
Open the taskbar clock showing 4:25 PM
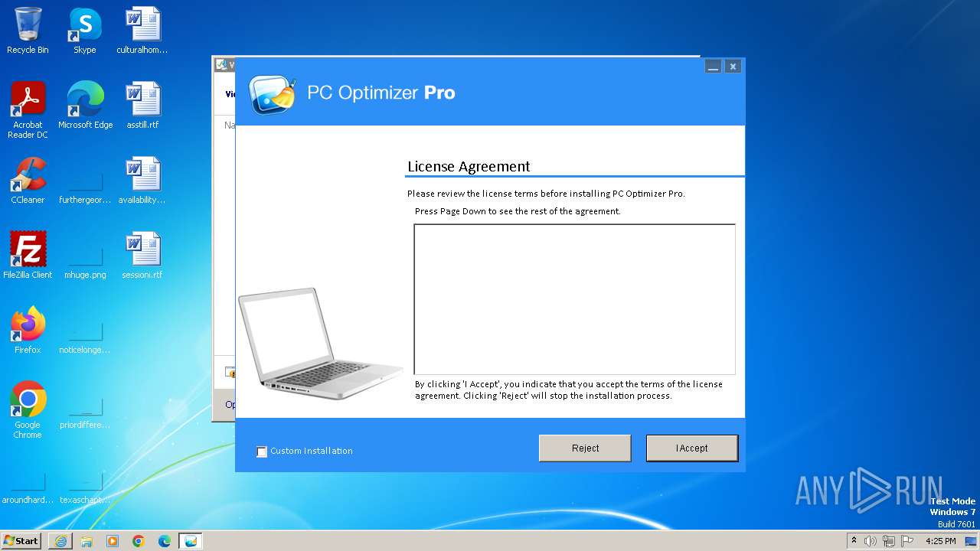[x=941, y=541]
